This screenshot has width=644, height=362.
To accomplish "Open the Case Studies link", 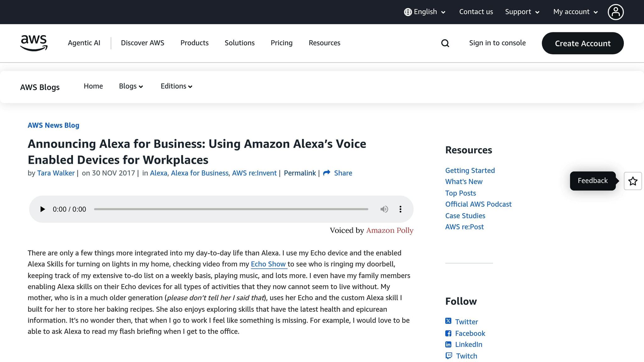I will coord(465,216).
